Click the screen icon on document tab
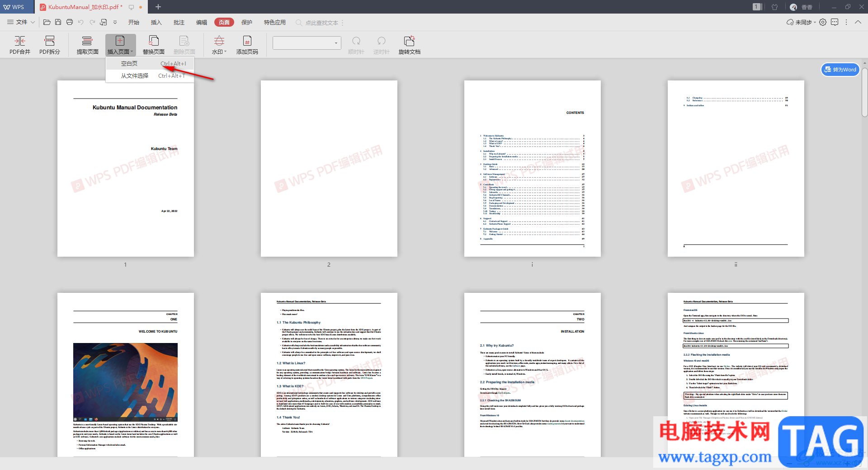Screen dimensions: 868x470 pos(131,7)
